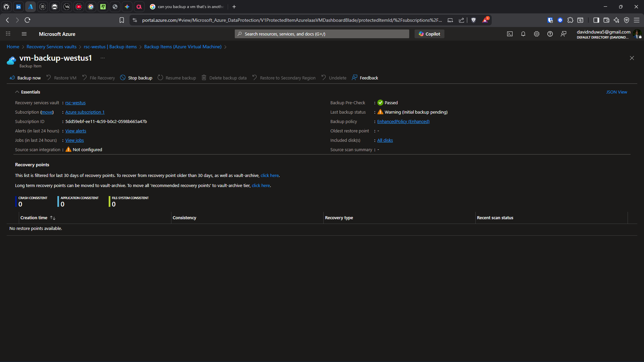The height and width of the screenshot is (362, 644).
Task: Open a new browser tab with plus
Action: (x=234, y=7)
